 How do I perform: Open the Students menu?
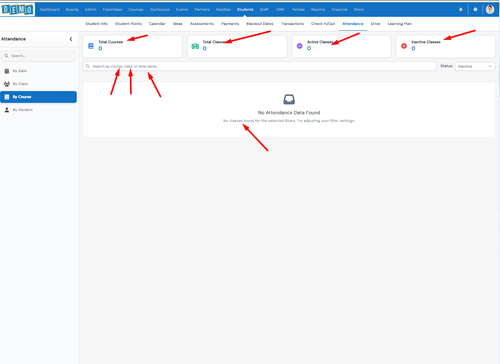tap(245, 9)
